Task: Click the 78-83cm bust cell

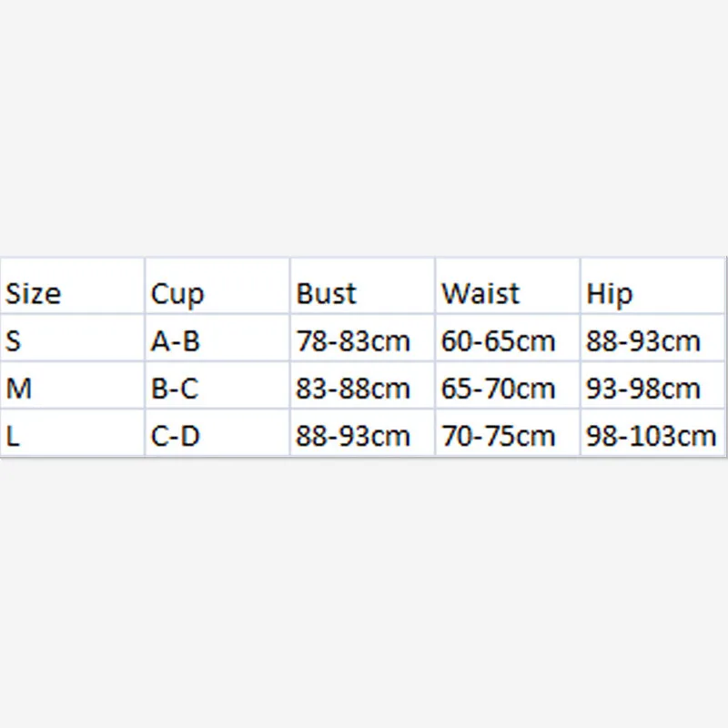Action: (x=362, y=338)
